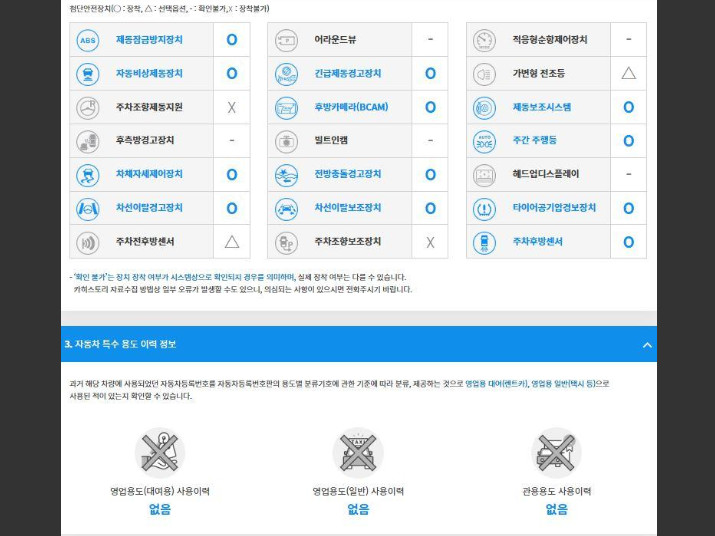Click the 영업용도(대여용) 사용이력 caption

[160, 491]
